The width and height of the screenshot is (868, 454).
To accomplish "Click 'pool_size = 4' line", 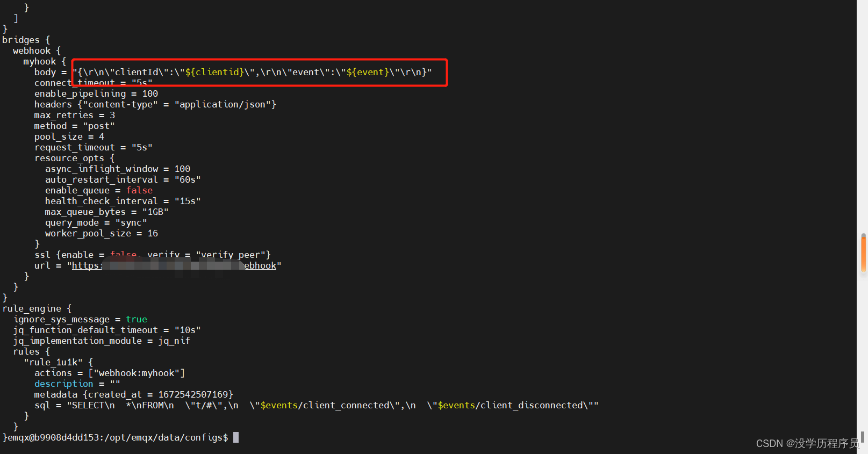I will click(69, 136).
